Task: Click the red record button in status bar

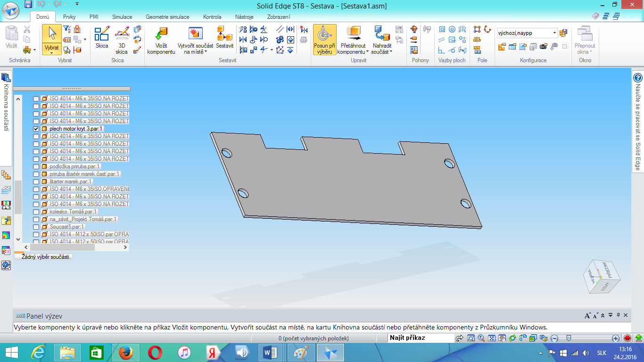Action: point(627,338)
